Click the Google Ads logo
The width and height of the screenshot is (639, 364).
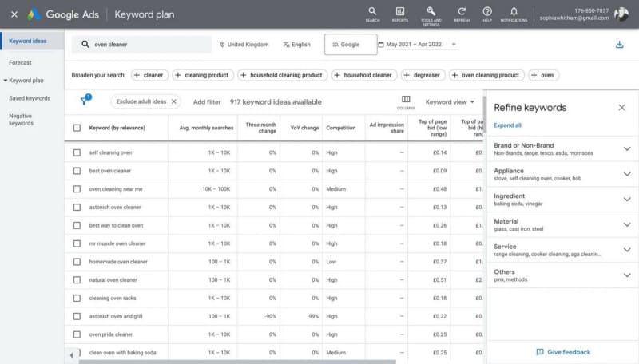pos(34,14)
